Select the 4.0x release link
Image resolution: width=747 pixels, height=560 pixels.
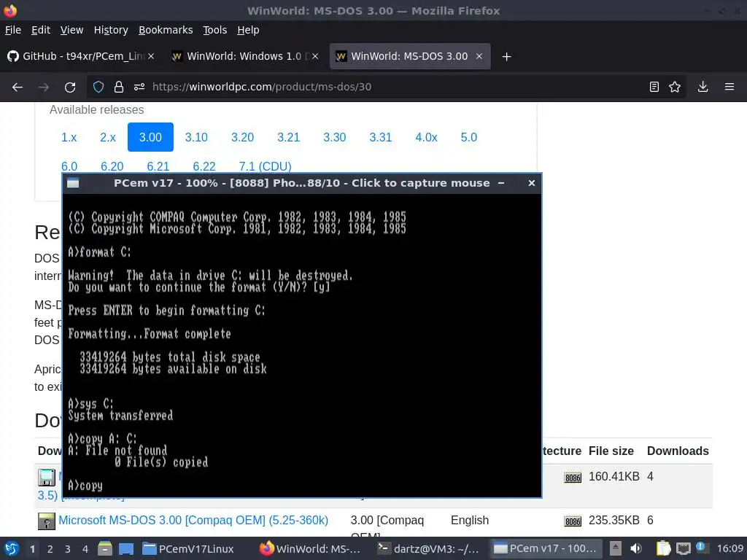point(426,137)
